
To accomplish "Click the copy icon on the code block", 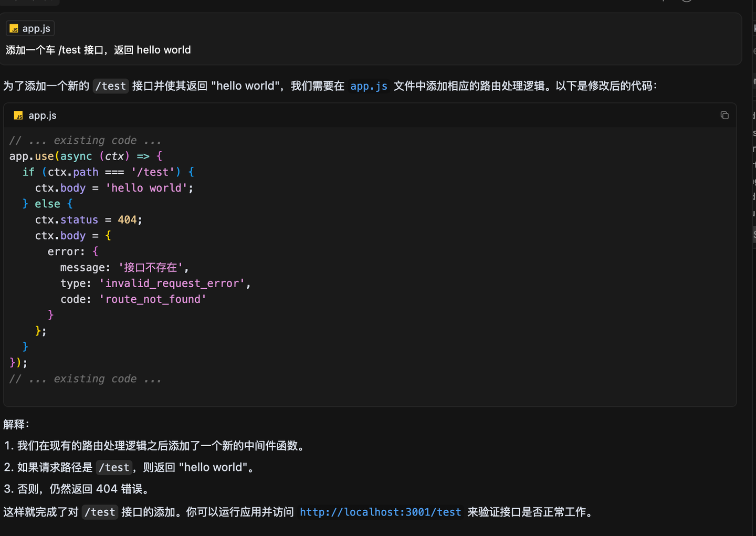I will tap(724, 115).
